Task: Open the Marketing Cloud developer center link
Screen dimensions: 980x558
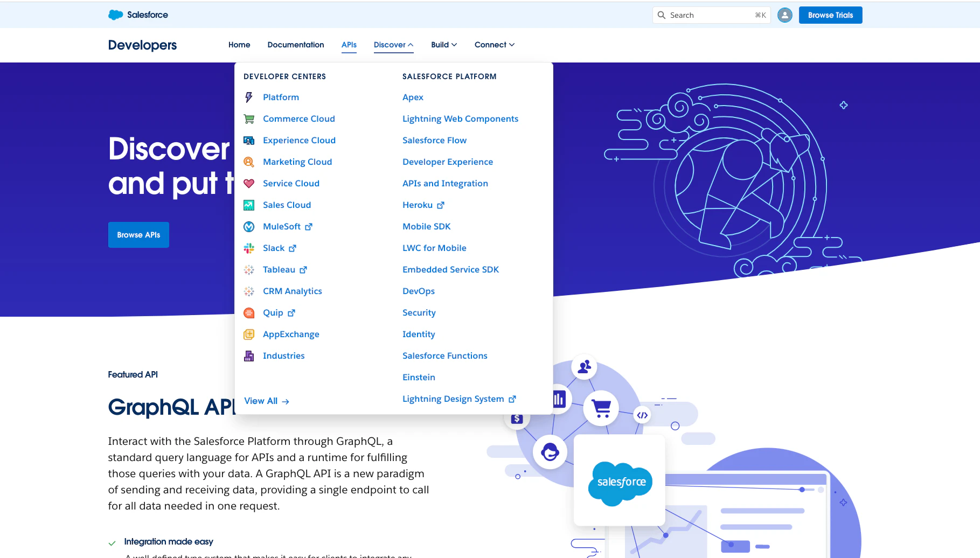Action: [297, 162]
